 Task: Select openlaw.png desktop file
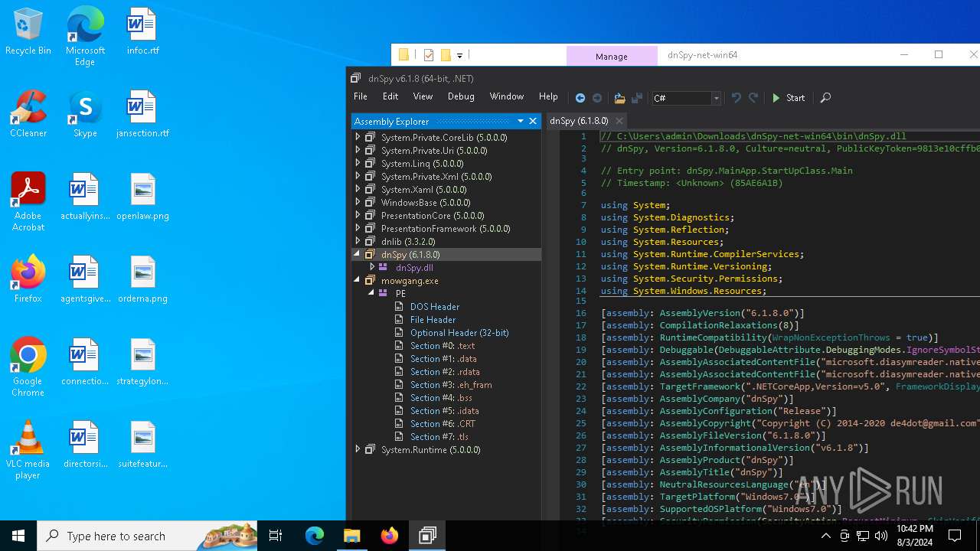pyautogui.click(x=142, y=197)
